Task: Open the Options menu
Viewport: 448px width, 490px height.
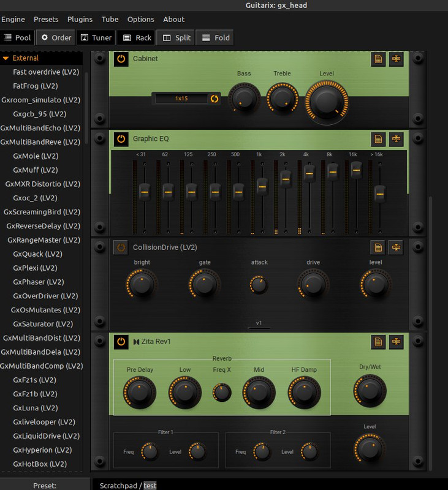Action: (141, 20)
